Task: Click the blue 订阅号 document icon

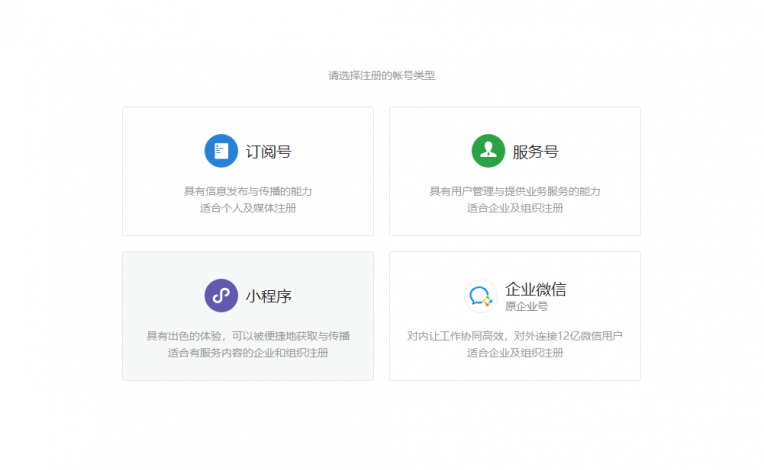Action: click(x=221, y=151)
